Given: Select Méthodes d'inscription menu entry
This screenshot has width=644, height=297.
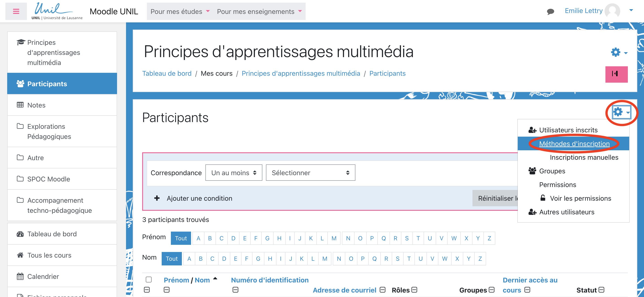Looking at the screenshot, I should (x=574, y=144).
